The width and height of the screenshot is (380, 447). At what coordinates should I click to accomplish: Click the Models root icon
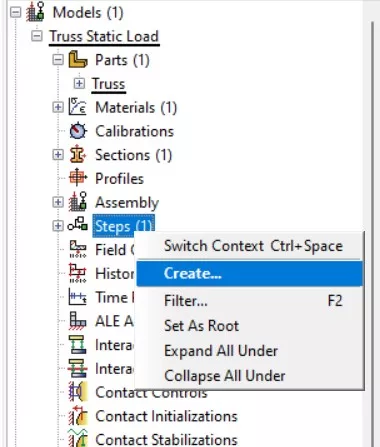[x=35, y=12]
